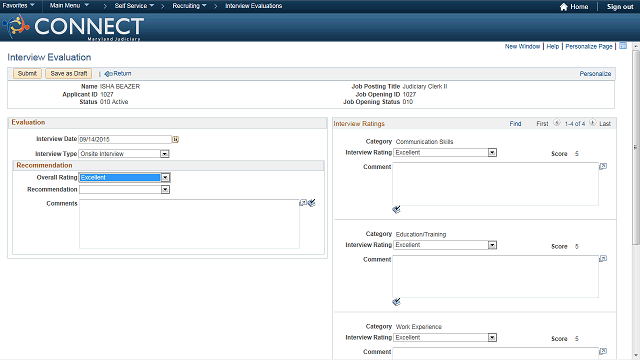Click the CONNECT Maryland Judiciary logo

point(73,27)
